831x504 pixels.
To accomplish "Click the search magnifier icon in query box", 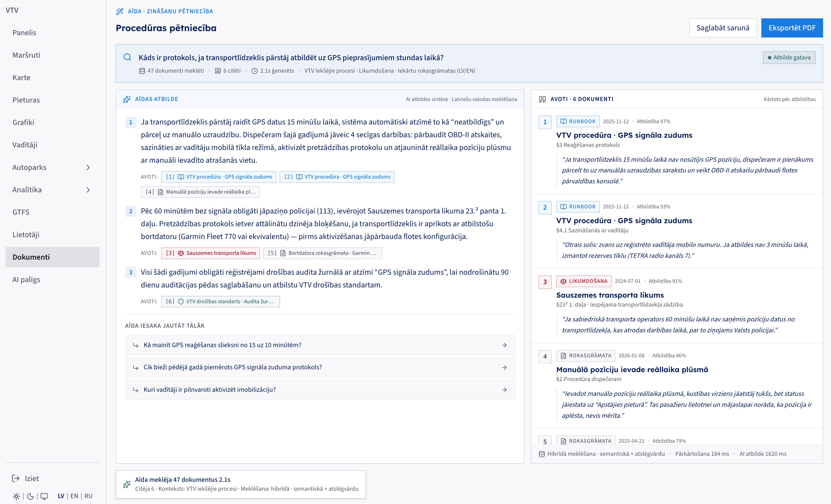I will (x=128, y=57).
